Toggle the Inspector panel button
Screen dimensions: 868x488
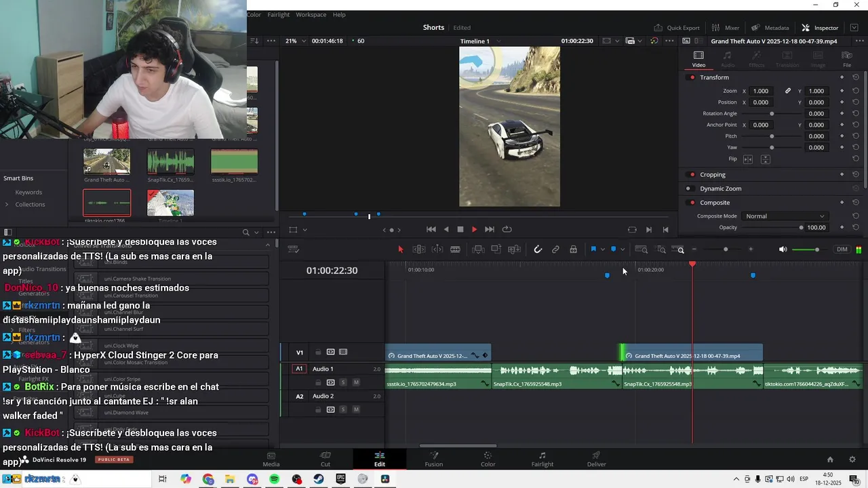(820, 28)
